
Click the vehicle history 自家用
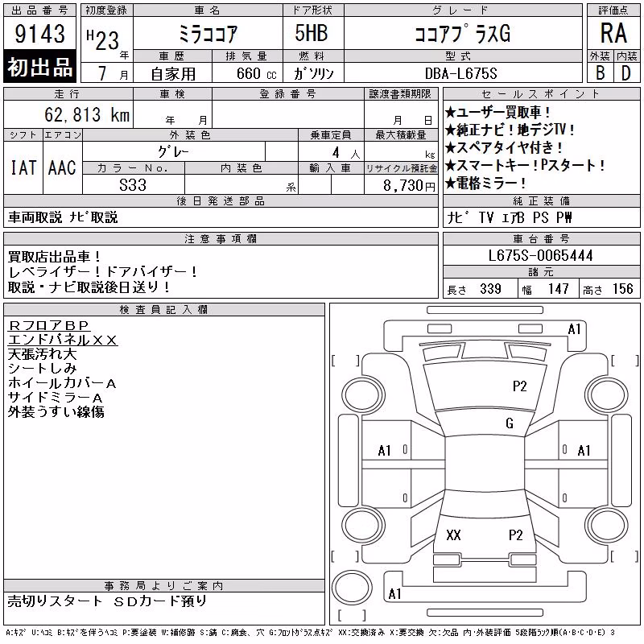173,74
